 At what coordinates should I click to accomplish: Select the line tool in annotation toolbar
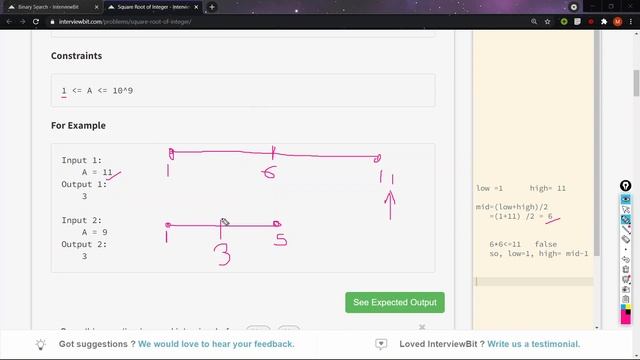point(625,229)
